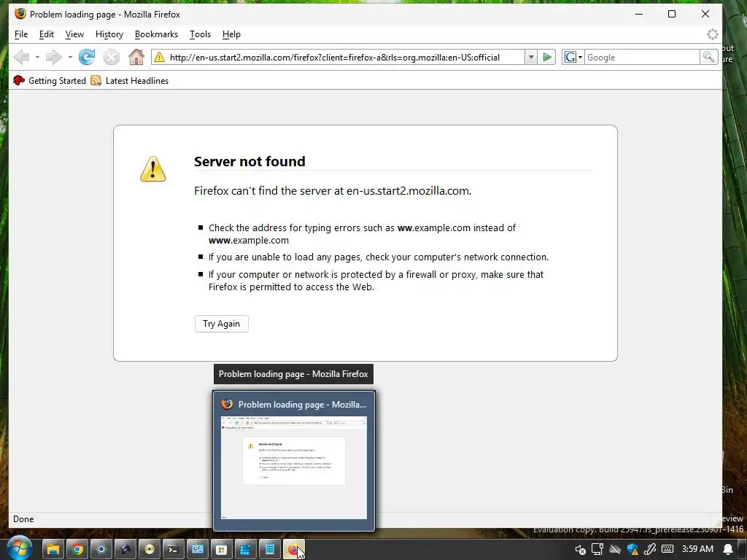Click the green Go arrow button

click(547, 57)
